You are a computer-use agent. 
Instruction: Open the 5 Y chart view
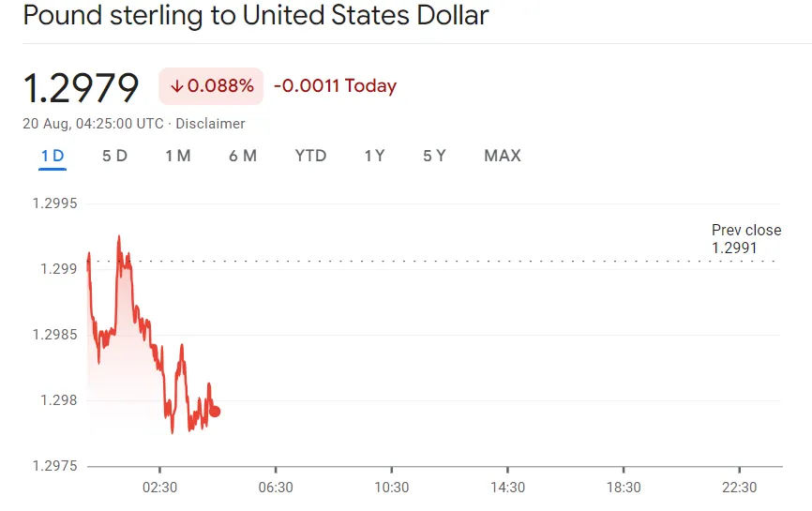(x=434, y=156)
